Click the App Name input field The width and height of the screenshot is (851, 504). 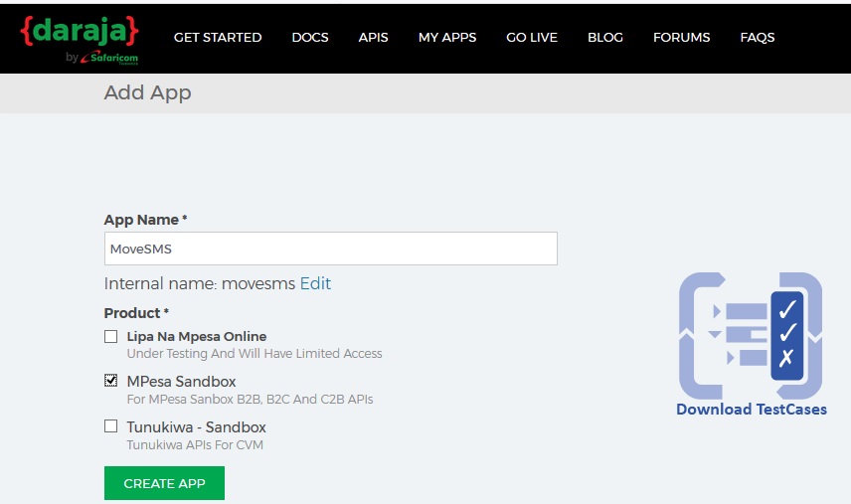point(330,249)
